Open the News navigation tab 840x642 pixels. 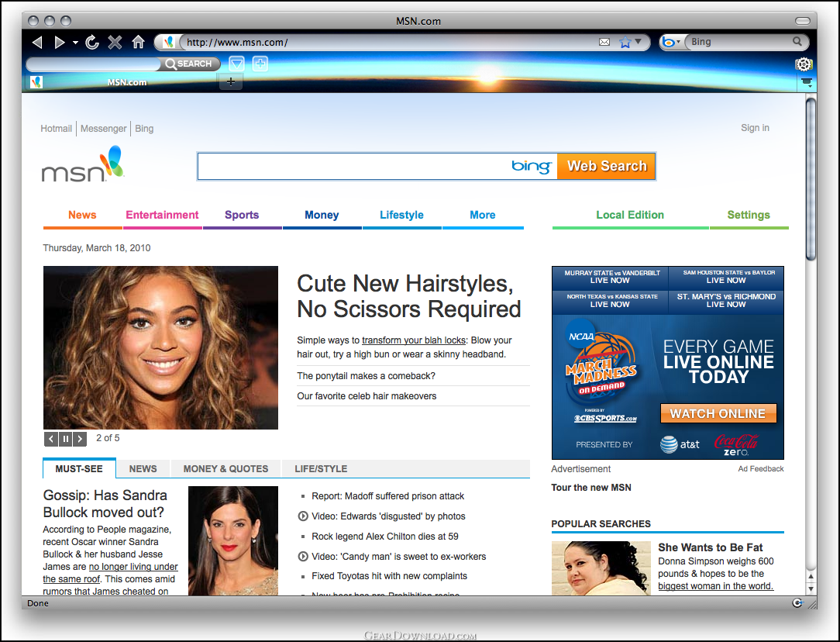(x=82, y=215)
